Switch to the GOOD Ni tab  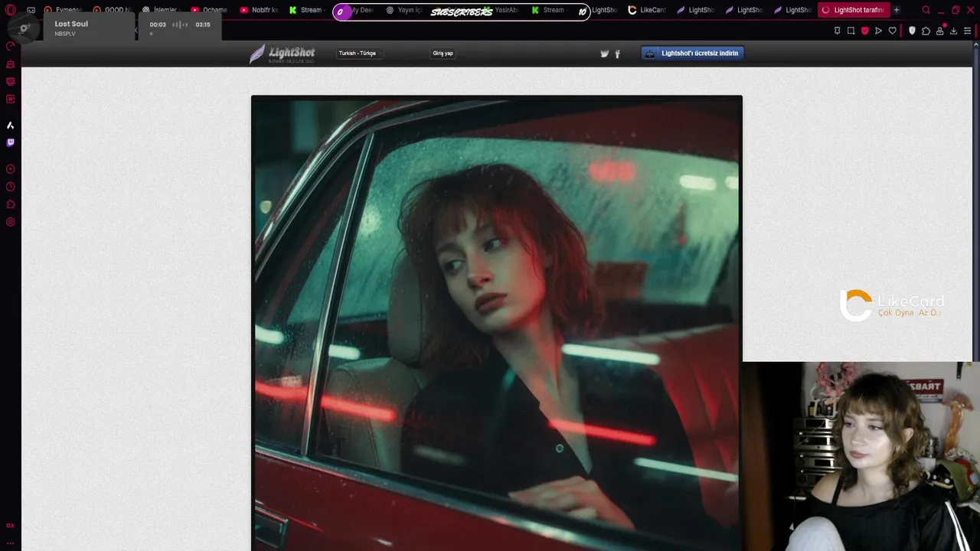point(113,10)
